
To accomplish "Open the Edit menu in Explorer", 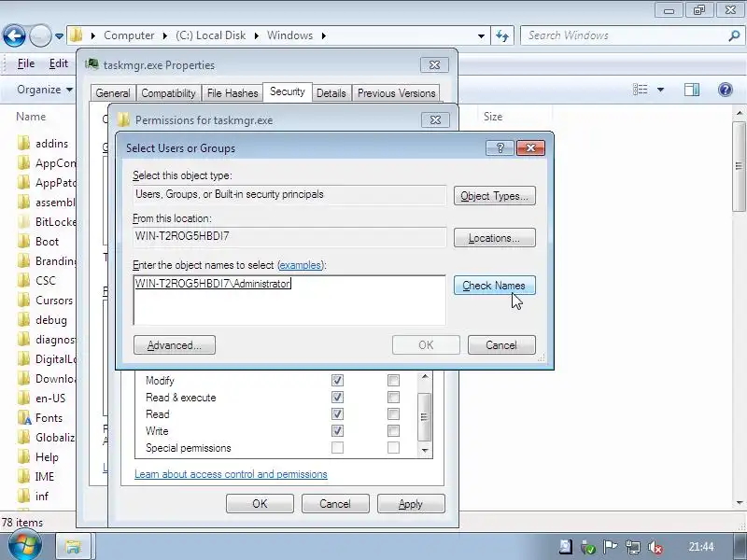I will tap(59, 63).
